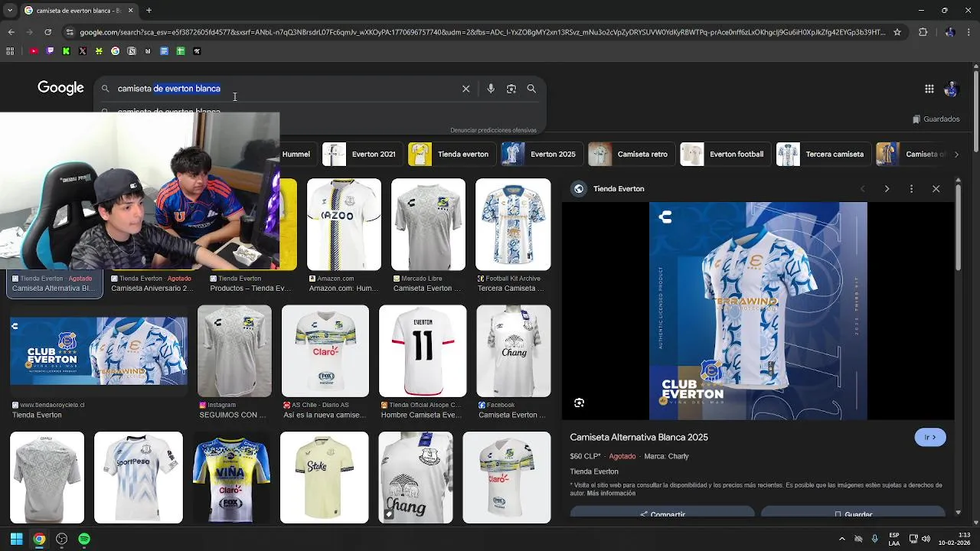Open Spotify from taskbar
Screen dimensions: 980x551
tap(84, 539)
